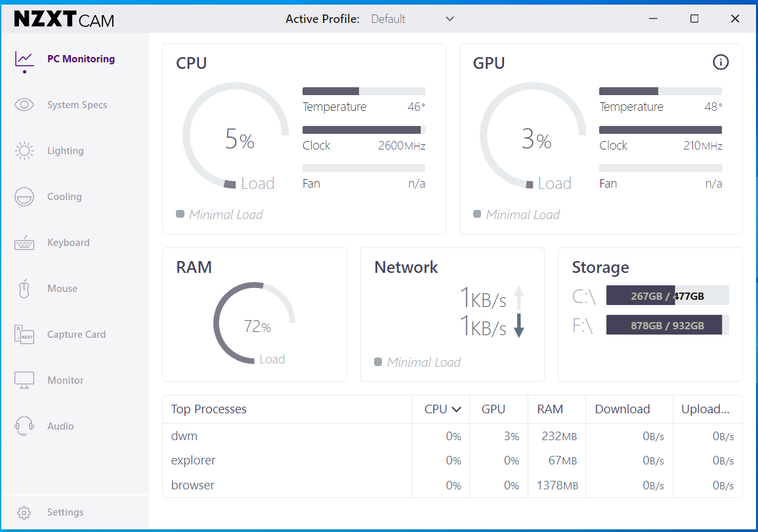Screen dimensions: 758x532
Task: Toggle CPU column sort arrow
Action: 456,409
